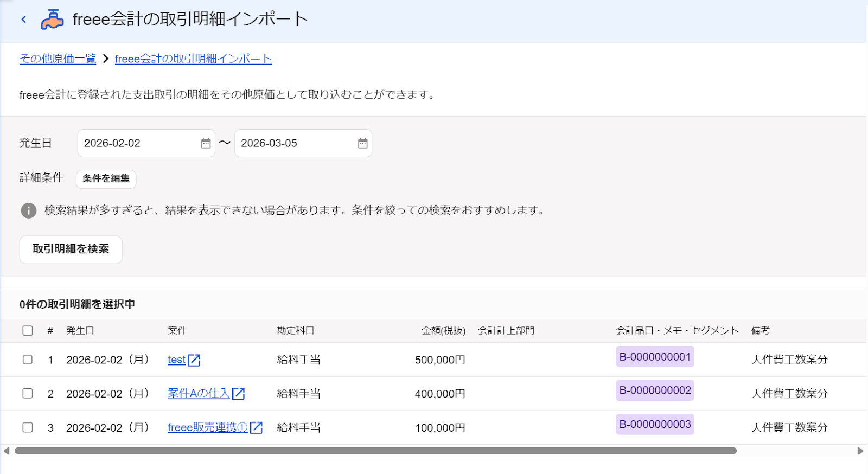Click the end date field 2026-03-05
Screen dimensions: 868x474
pyautogui.click(x=303, y=143)
